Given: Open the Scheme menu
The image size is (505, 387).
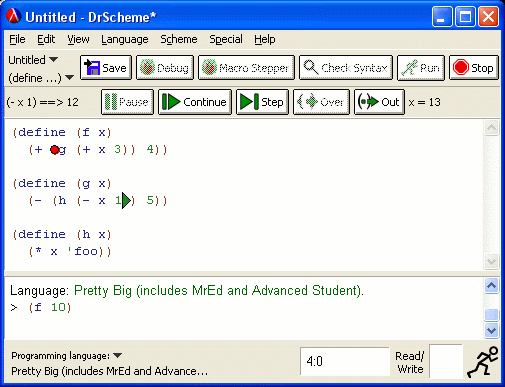Looking at the screenshot, I should click(179, 39).
